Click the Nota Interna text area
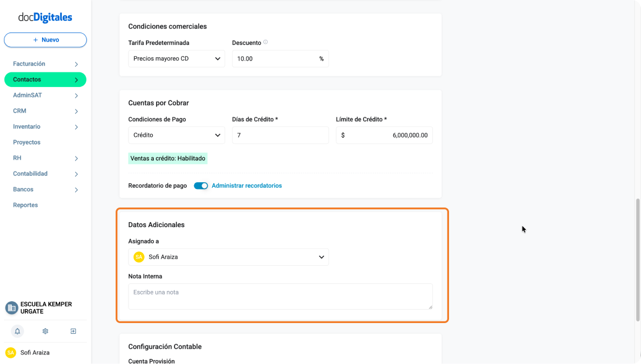This screenshot has width=641, height=364. click(281, 296)
